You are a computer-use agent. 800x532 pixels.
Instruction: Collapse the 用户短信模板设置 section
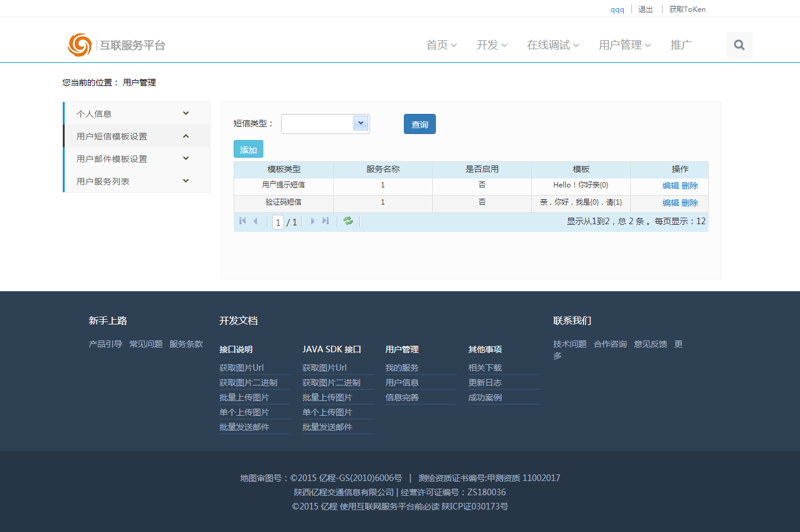pos(186,136)
